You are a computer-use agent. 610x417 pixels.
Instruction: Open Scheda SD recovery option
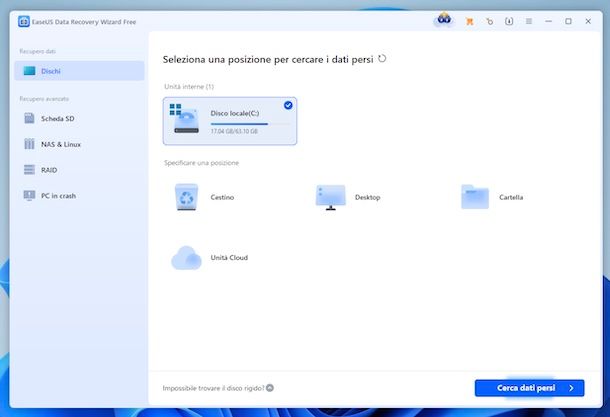pos(79,118)
